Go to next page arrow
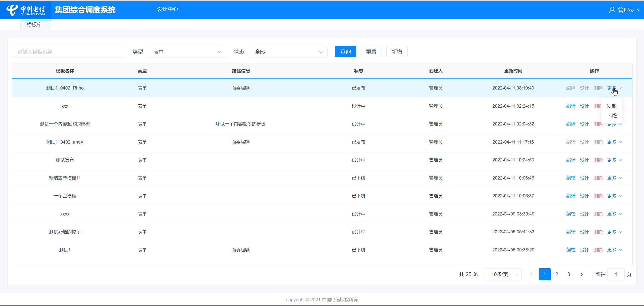Screen dimensions: 644x306 (581, 274)
